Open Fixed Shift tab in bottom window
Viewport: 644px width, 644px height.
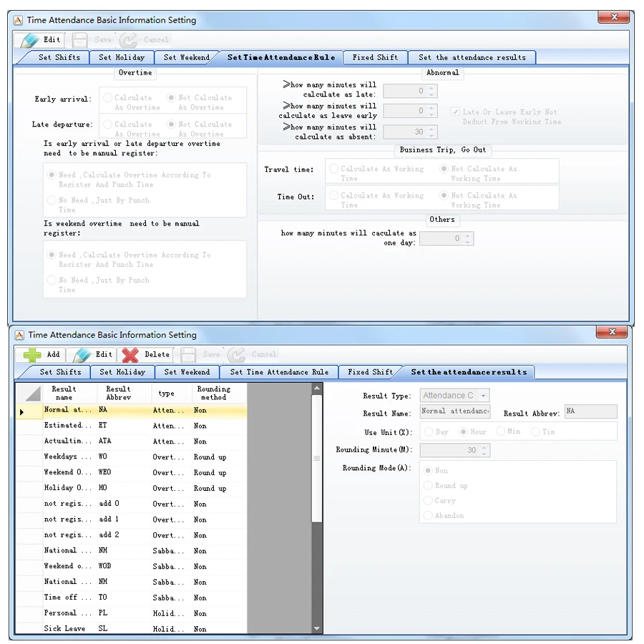(371, 372)
